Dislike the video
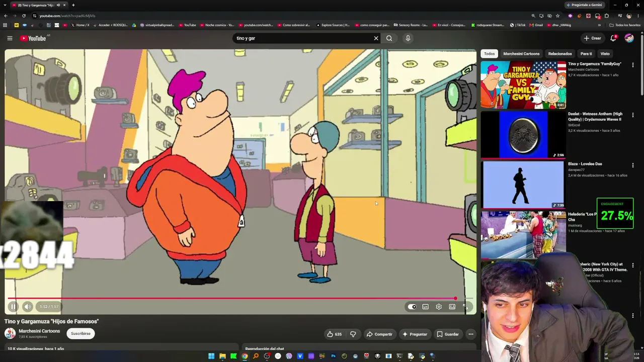The image size is (644, 362). click(x=353, y=334)
